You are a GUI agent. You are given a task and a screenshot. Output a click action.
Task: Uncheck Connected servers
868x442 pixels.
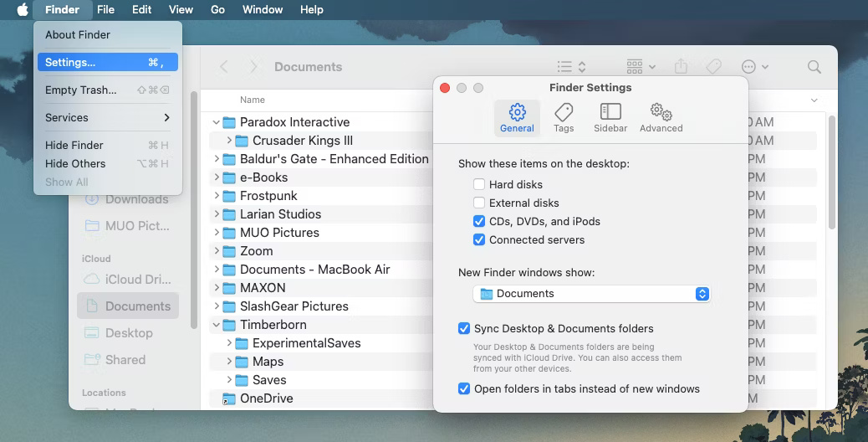click(479, 239)
